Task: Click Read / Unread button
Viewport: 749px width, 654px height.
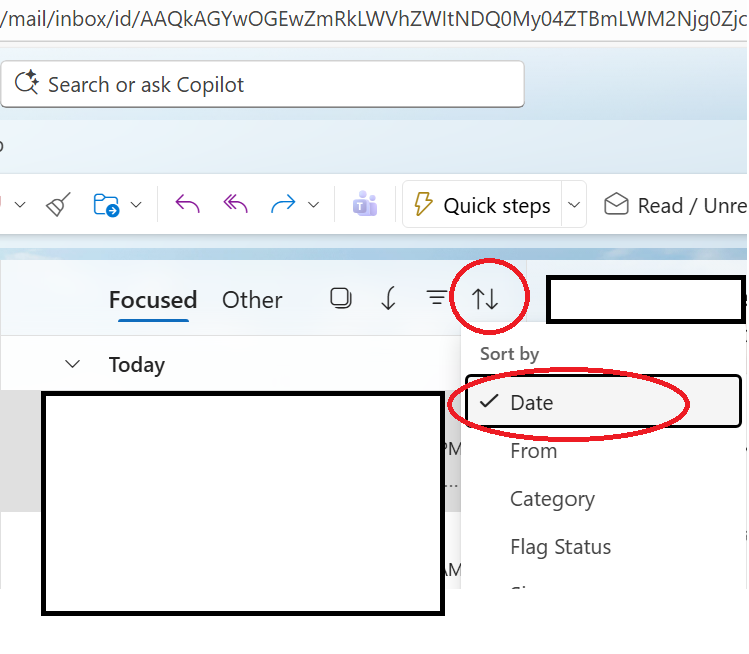Action: point(675,205)
